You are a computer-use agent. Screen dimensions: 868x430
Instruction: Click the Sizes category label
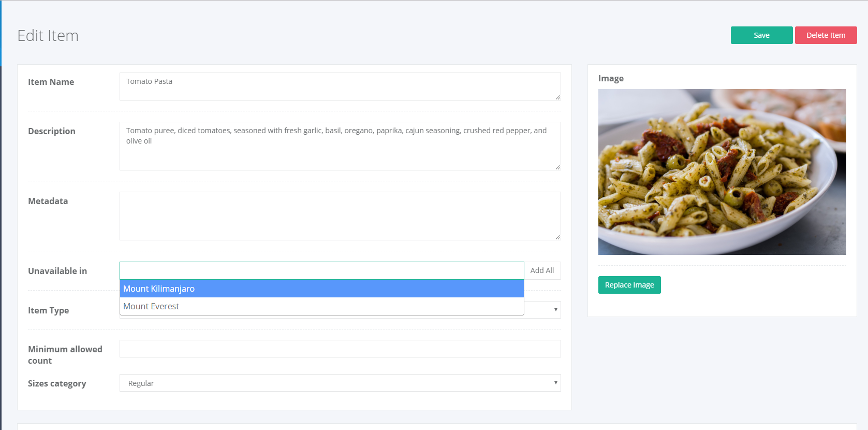tap(57, 383)
